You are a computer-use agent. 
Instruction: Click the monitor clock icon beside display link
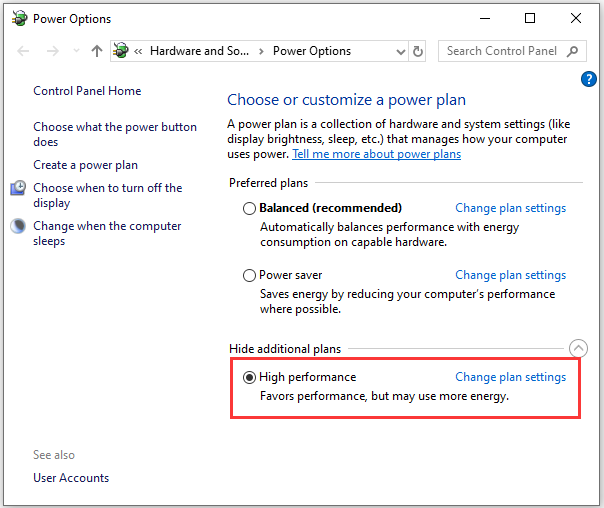point(18,188)
